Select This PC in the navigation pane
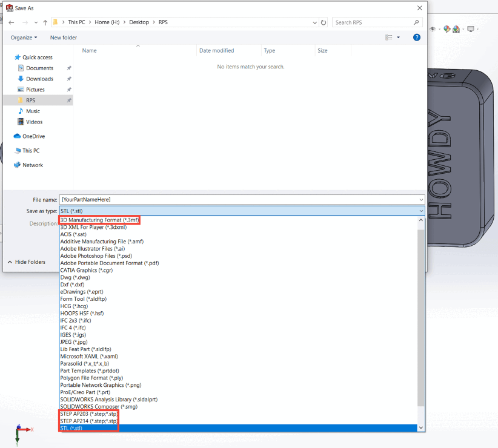The width and height of the screenshot is (498, 448). [x=31, y=151]
